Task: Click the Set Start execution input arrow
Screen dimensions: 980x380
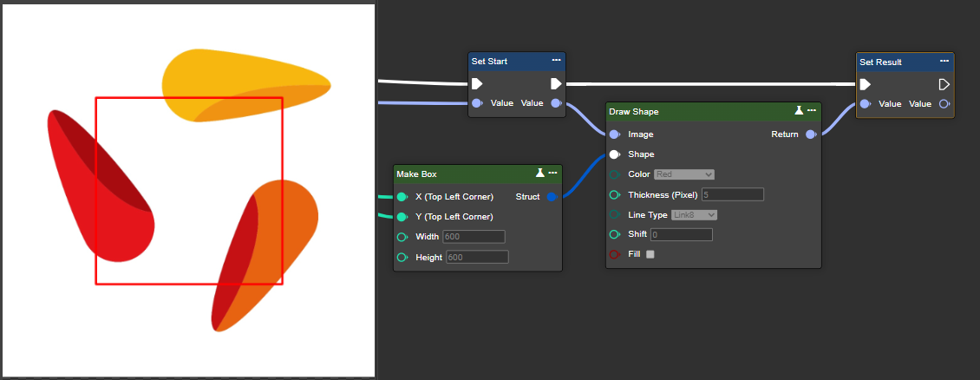Action: click(477, 84)
